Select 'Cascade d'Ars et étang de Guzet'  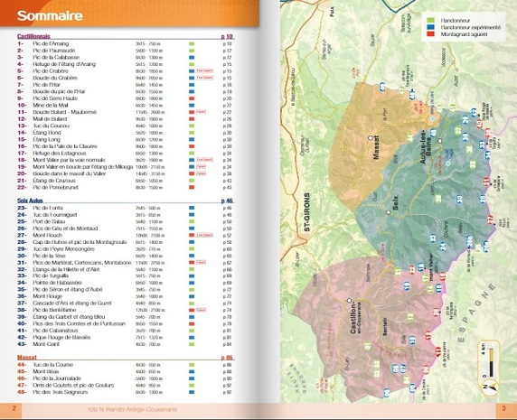click(72, 303)
